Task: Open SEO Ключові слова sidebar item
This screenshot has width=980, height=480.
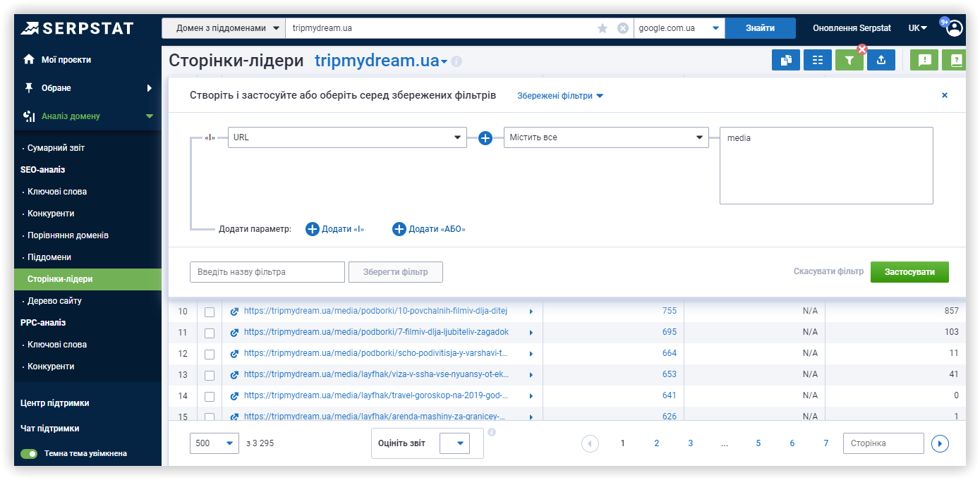Action: tap(57, 192)
